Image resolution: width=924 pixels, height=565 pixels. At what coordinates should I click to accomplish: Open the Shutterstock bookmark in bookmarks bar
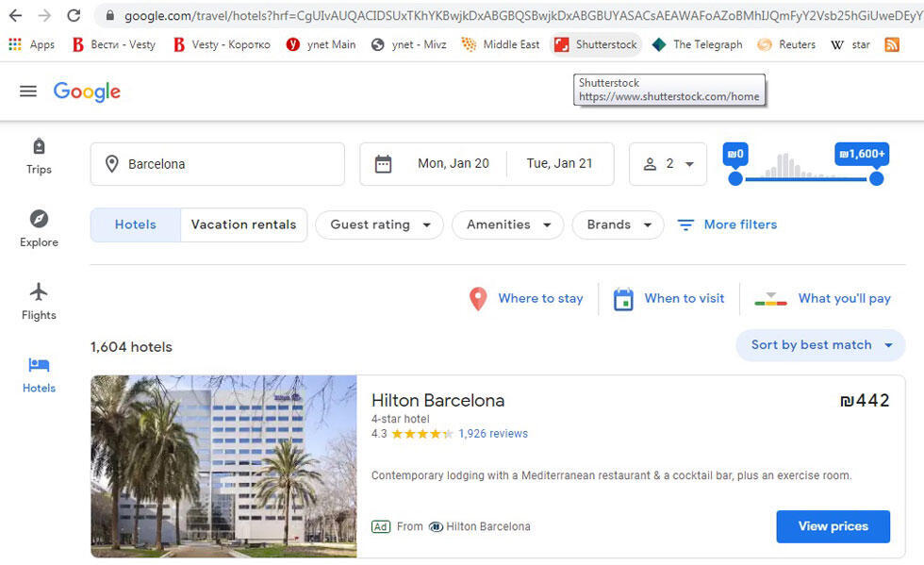point(595,44)
